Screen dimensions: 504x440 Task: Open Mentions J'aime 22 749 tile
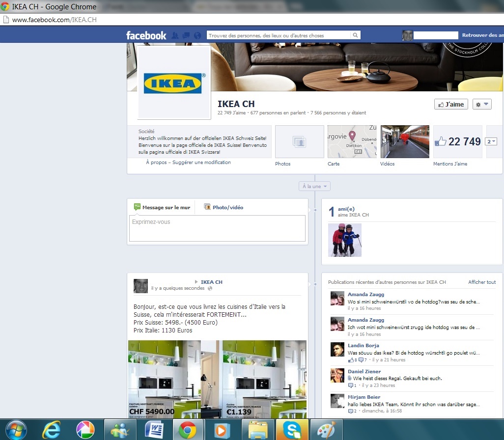click(x=458, y=142)
